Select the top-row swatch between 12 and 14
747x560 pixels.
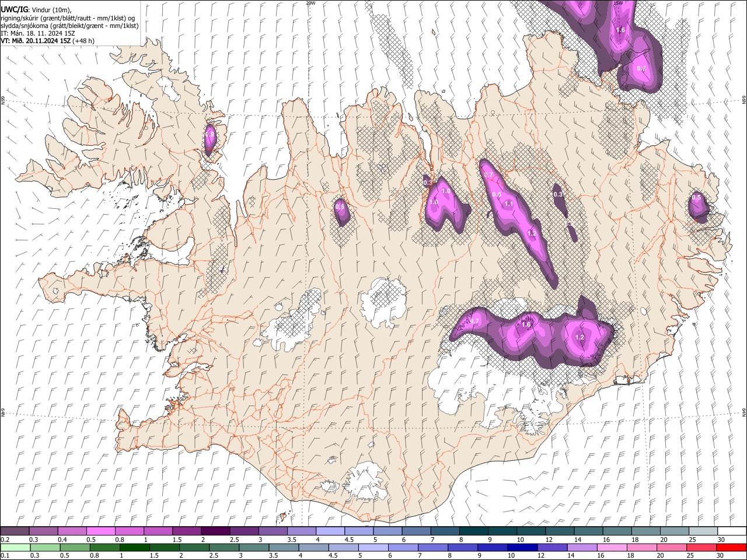[x=559, y=531]
